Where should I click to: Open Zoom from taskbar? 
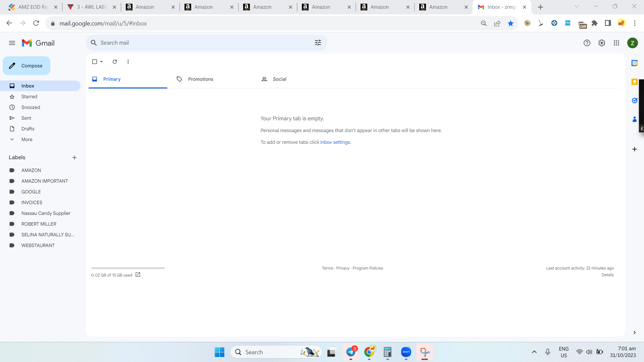coord(406,352)
